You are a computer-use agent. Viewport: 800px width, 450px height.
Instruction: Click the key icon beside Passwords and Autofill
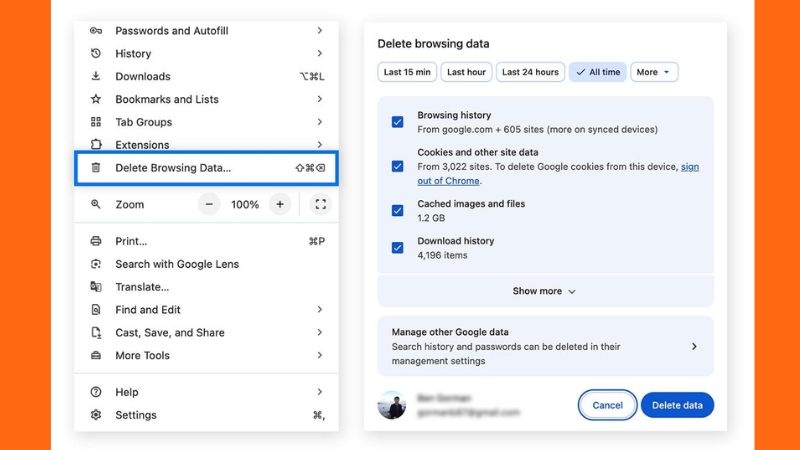point(96,31)
